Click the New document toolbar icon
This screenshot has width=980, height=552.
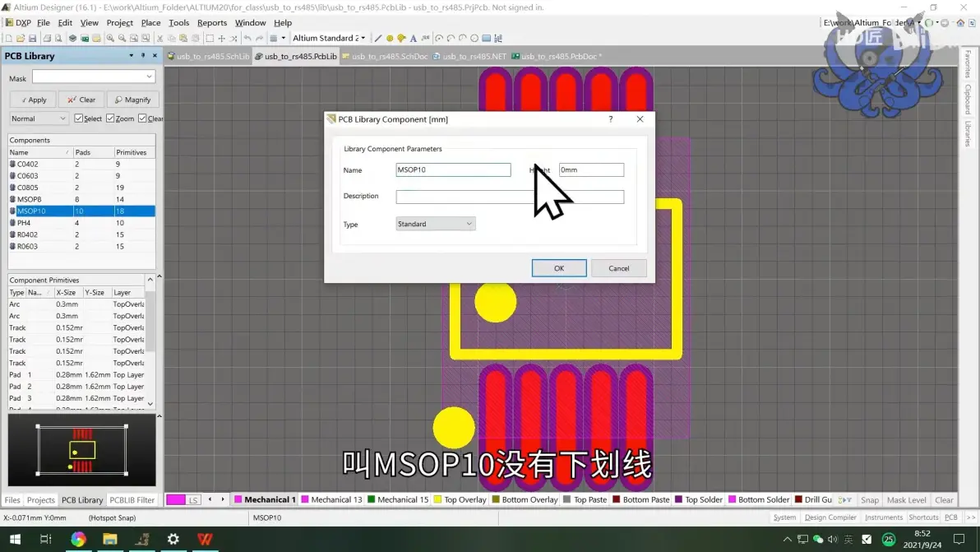tap(9, 38)
